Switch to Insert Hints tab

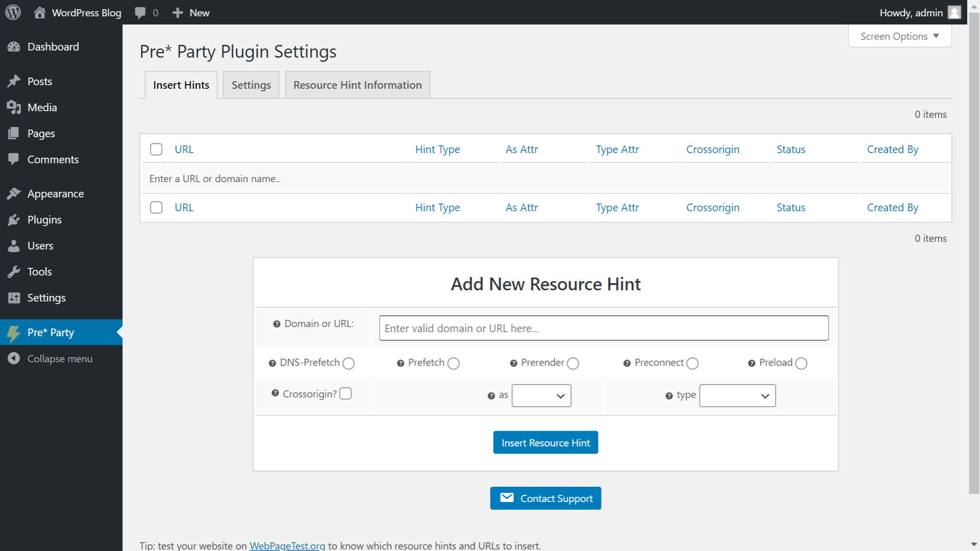click(x=181, y=85)
